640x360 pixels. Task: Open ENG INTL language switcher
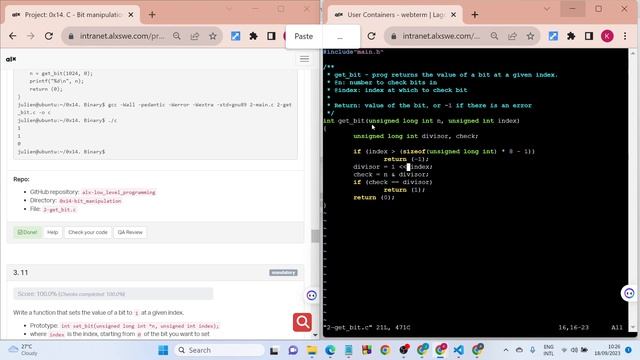549,350
